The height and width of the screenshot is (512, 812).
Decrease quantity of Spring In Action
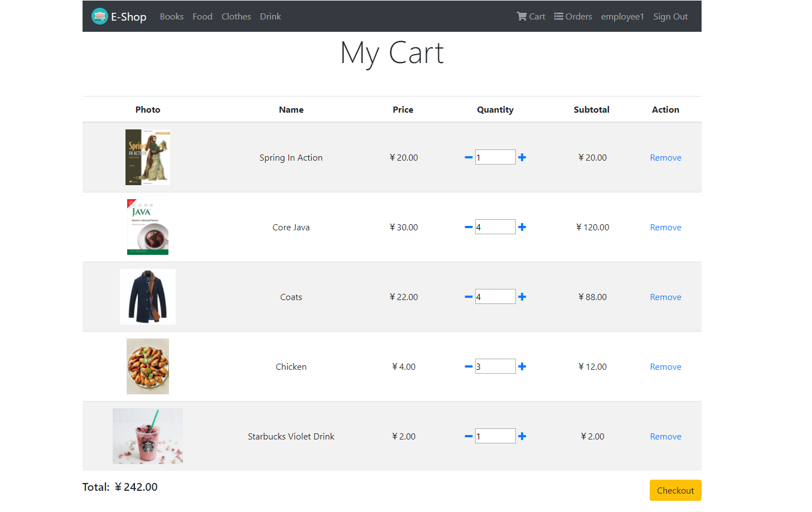click(468, 157)
